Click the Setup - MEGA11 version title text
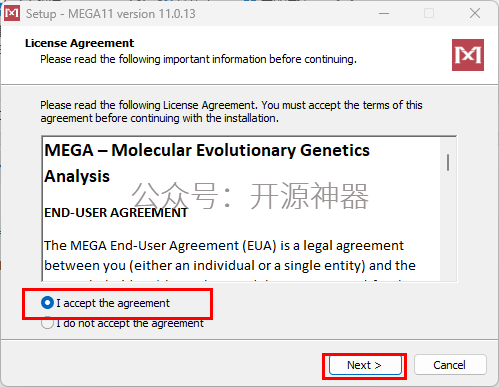 111,14
